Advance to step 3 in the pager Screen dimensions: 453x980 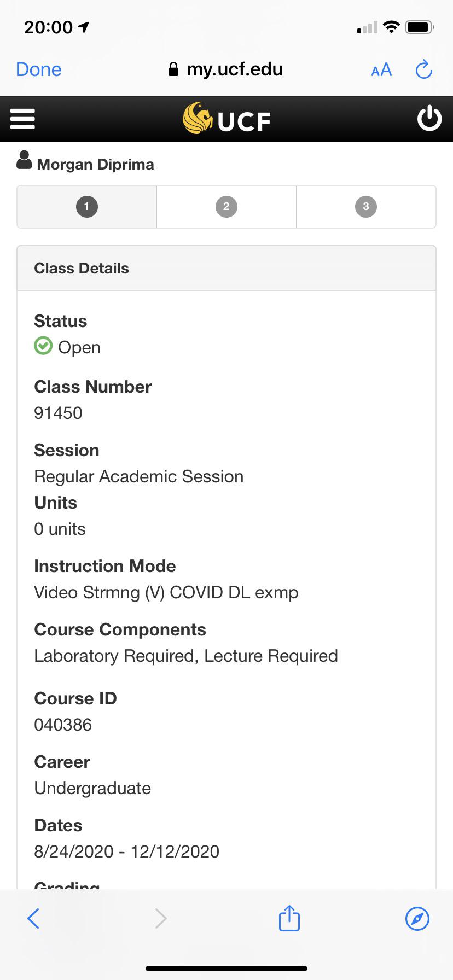coord(366,207)
